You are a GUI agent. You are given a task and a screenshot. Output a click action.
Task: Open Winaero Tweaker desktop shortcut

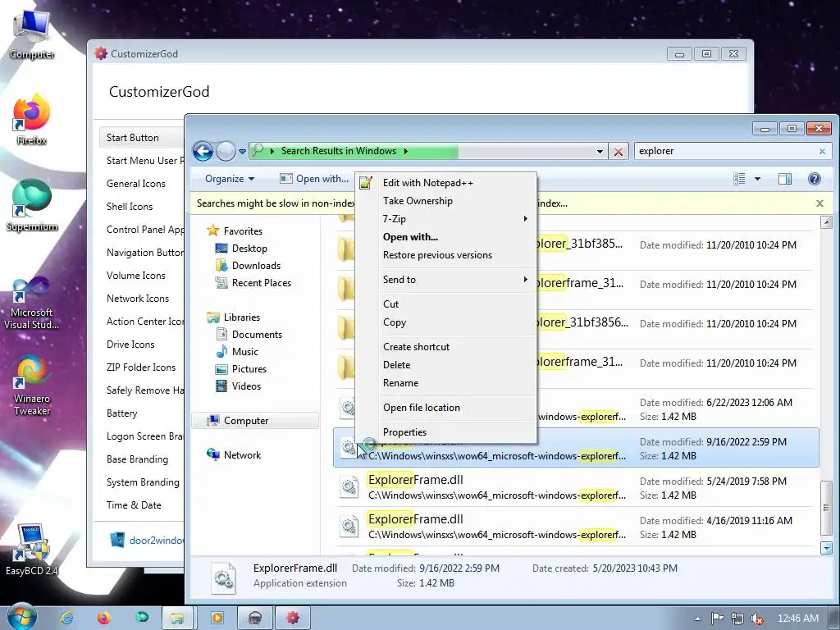click(32, 385)
